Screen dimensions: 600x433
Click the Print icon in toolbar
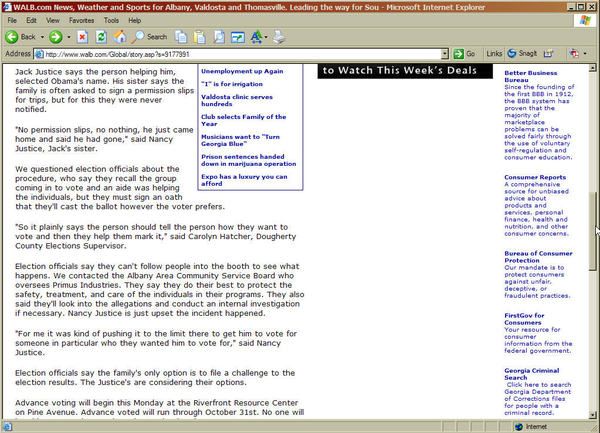[278, 36]
